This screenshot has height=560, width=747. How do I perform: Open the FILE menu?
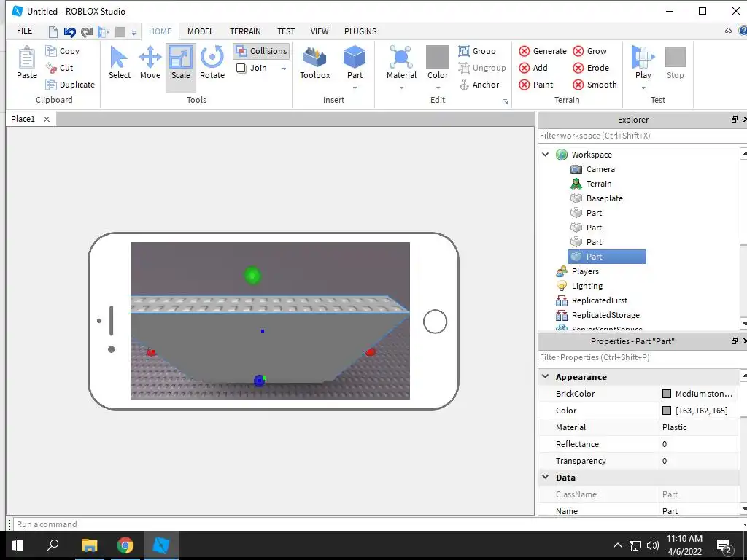pyautogui.click(x=25, y=31)
